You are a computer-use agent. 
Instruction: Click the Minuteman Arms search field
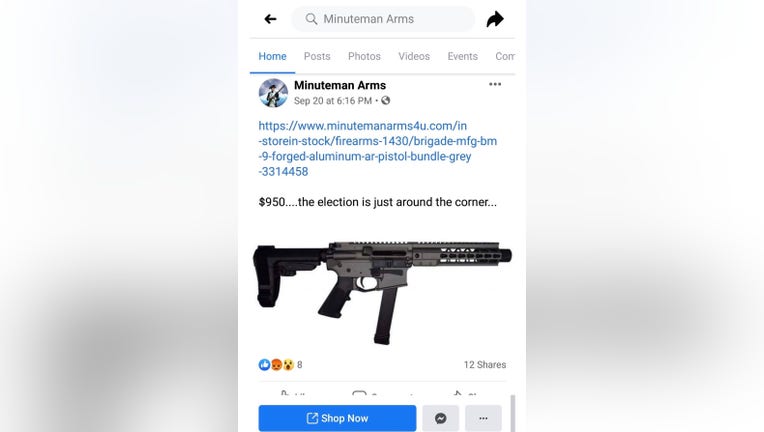pyautogui.click(x=383, y=19)
